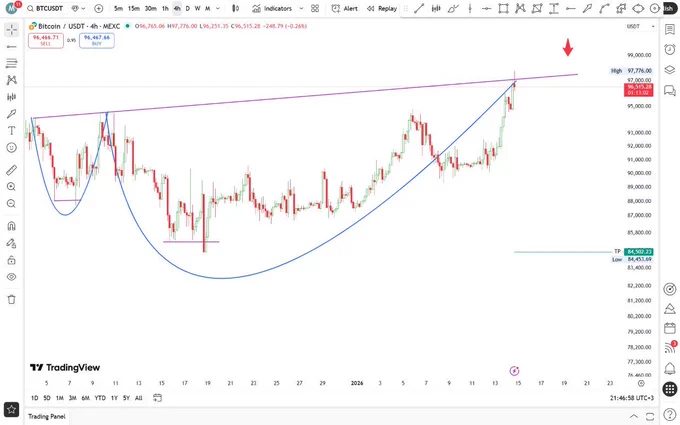Open the go to date icon
The image size is (680, 425).
pyautogui.click(x=157, y=398)
